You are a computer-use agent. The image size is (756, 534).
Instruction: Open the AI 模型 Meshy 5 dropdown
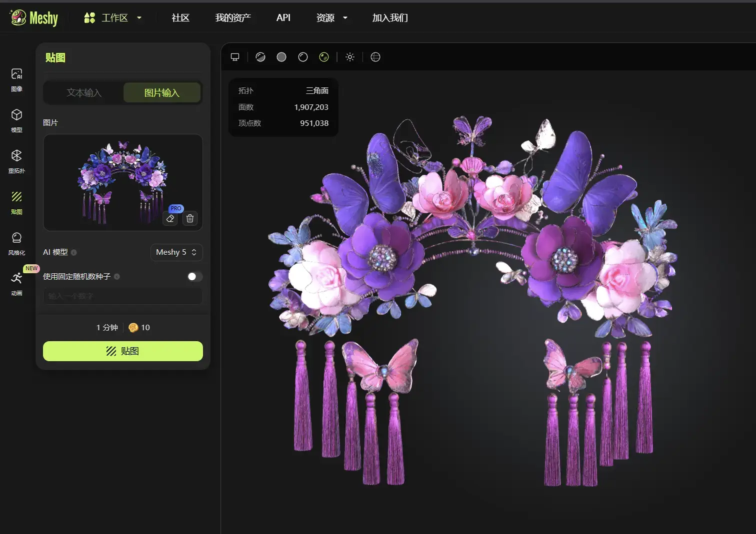point(176,252)
